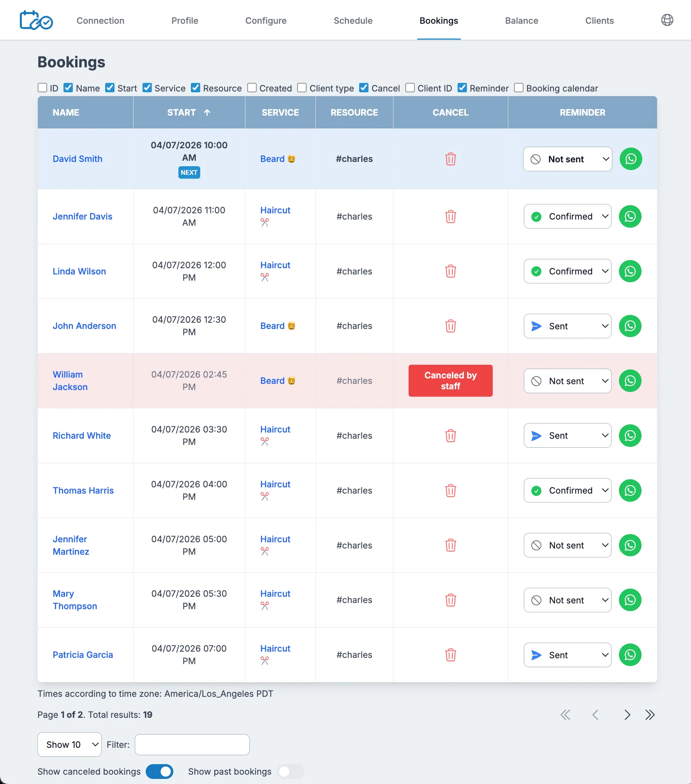Open Linda Wilson's Confirmed reminder dropdown
The height and width of the screenshot is (784, 691).
[568, 271]
